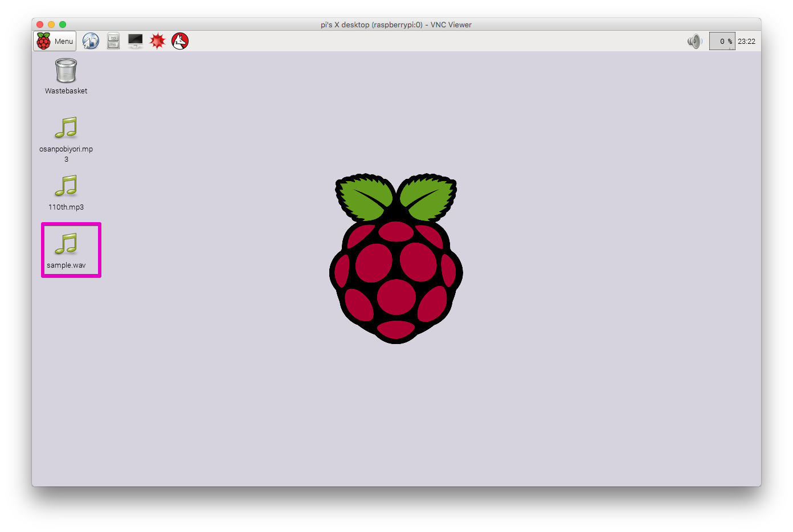
Task: Click the raspberry logo on the Menu button
Action: point(44,40)
